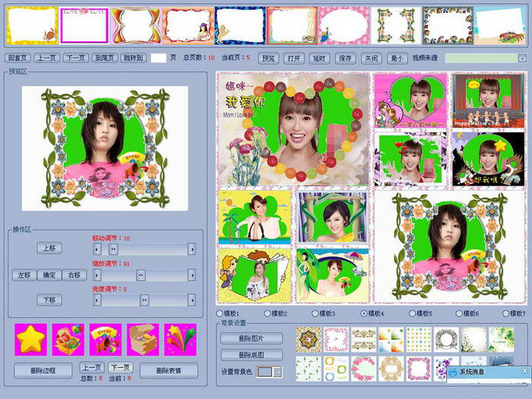Choose the mandala pattern background
The height and width of the screenshot is (399, 532).
click(309, 340)
